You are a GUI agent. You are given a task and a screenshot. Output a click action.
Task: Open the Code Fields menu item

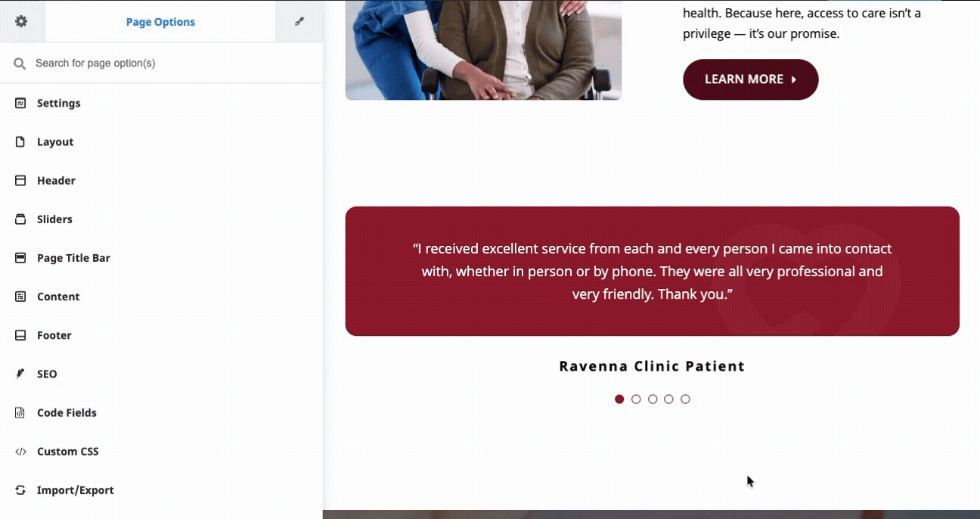pos(161,412)
